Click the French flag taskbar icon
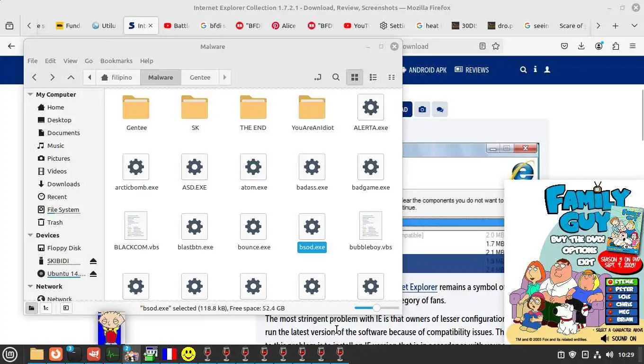644x364 pixels. point(169,354)
